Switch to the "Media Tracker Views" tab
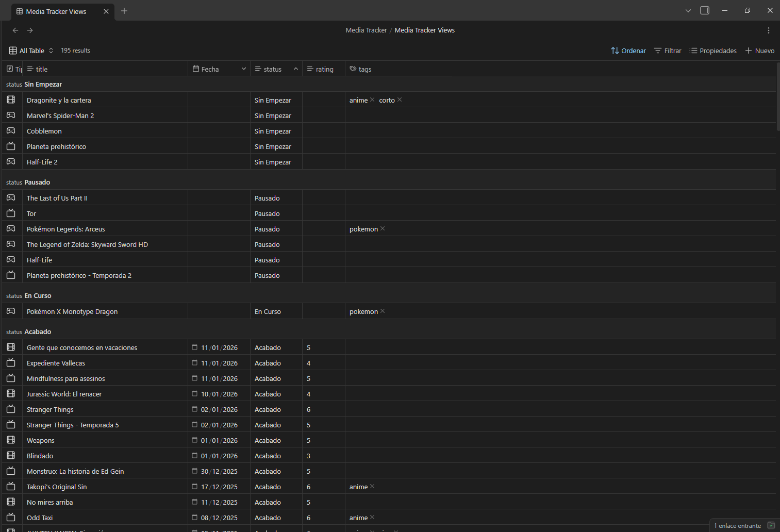 coord(57,11)
